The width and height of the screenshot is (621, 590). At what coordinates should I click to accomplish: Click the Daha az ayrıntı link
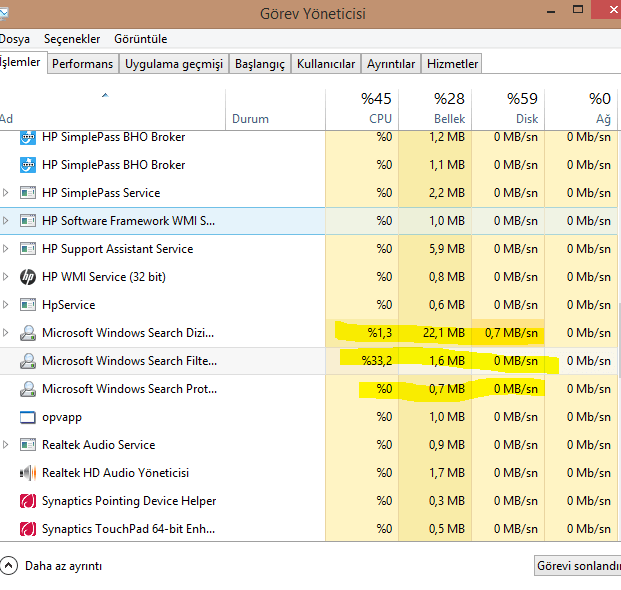point(63,566)
